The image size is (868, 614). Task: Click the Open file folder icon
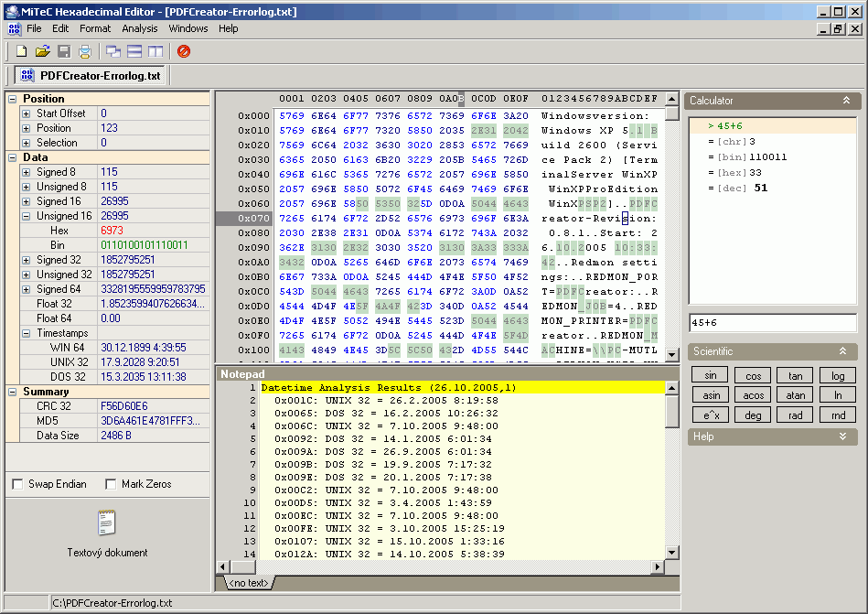43,51
